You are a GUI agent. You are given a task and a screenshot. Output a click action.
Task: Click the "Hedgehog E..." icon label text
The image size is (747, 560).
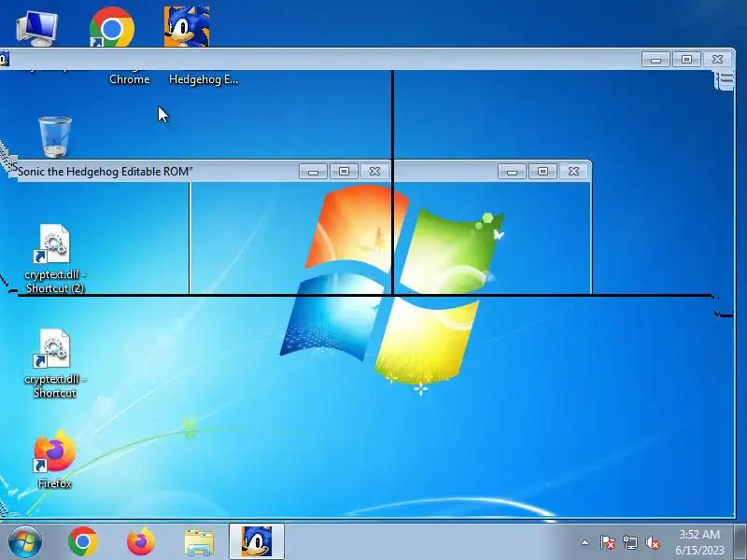point(204,79)
